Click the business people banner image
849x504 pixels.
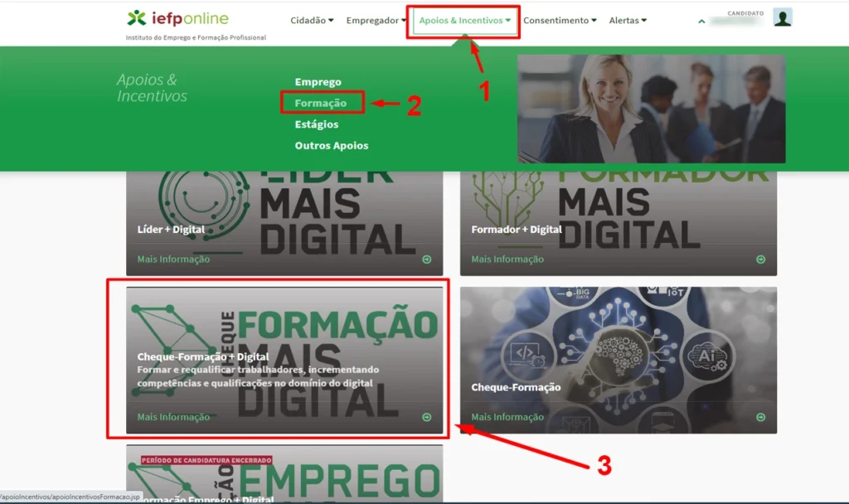[x=652, y=109]
